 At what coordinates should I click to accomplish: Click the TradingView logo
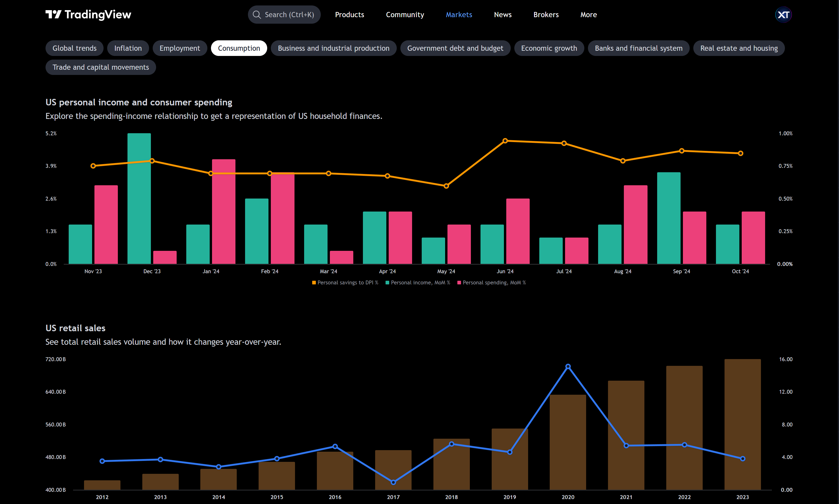coord(88,15)
